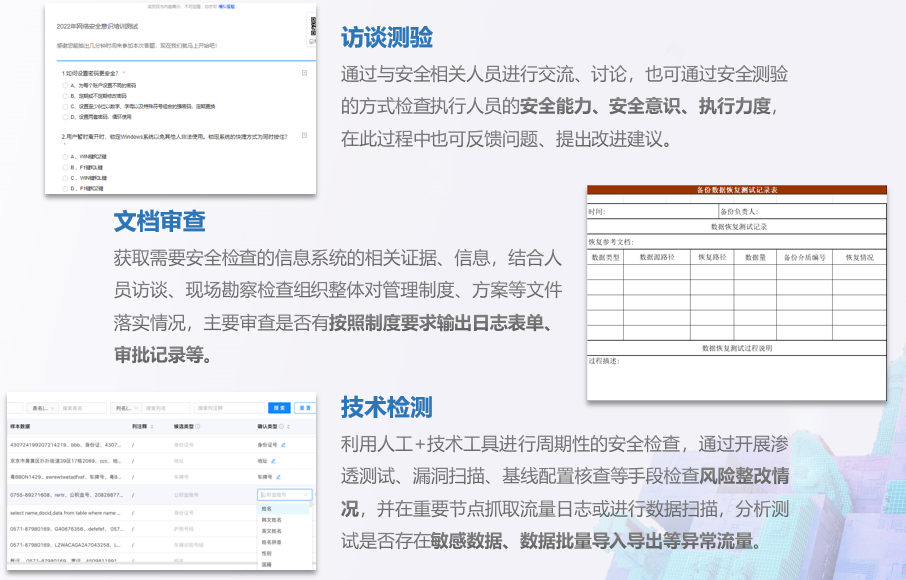Click the edit pencil icon beside 身份证号
The width and height of the screenshot is (906, 580).
[285, 443]
